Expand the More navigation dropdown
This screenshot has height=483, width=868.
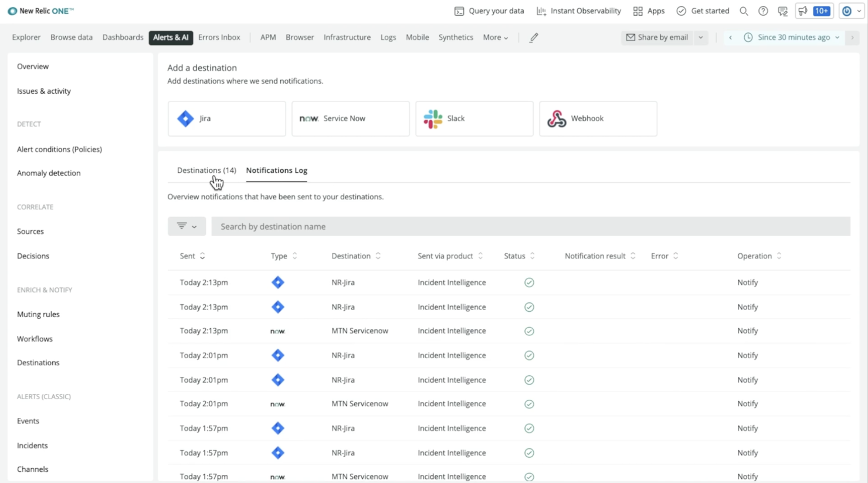click(495, 37)
